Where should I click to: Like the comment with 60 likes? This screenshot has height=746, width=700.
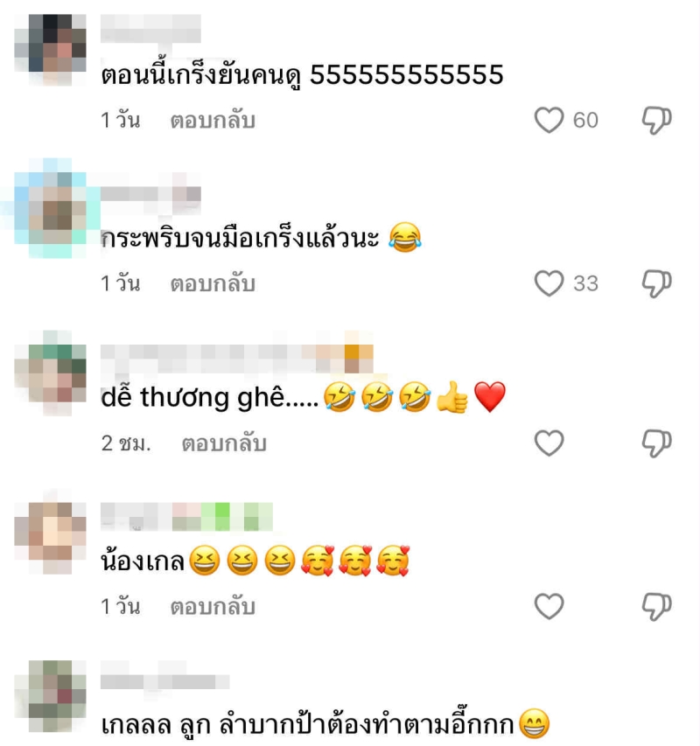click(x=549, y=120)
